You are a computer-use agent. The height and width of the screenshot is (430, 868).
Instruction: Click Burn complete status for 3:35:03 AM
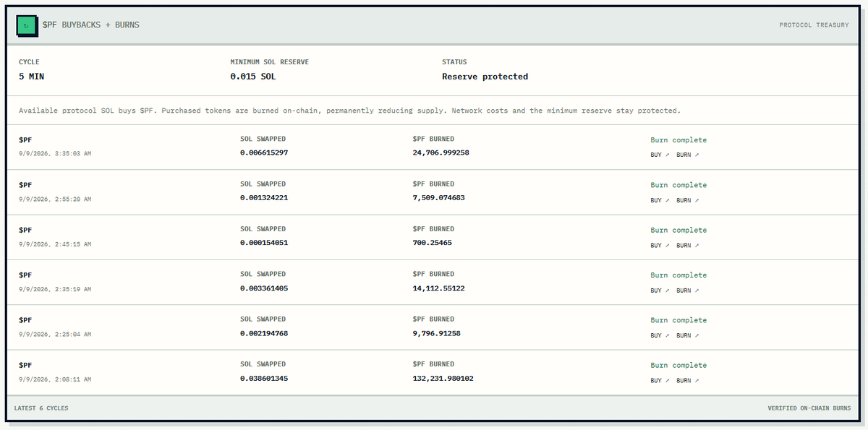tap(678, 140)
